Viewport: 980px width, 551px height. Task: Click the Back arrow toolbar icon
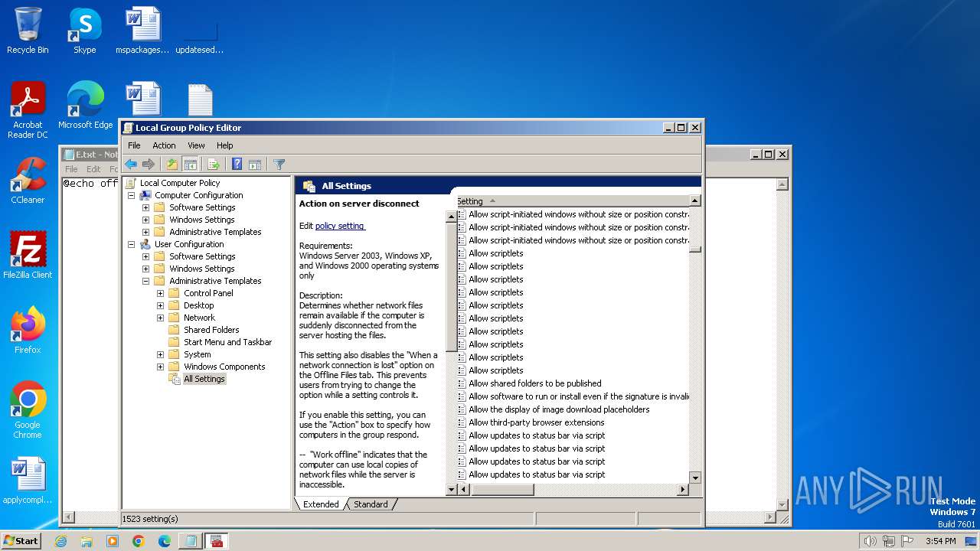tap(131, 165)
